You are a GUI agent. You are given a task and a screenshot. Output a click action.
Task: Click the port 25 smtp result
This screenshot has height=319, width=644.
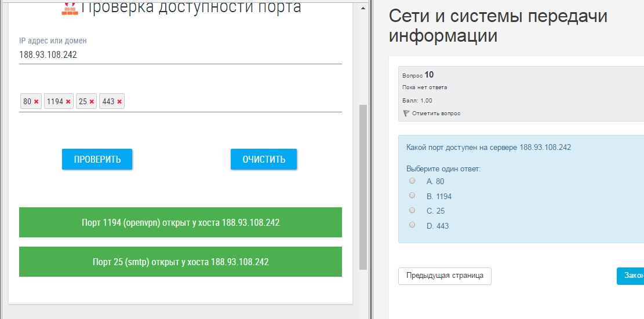point(180,262)
